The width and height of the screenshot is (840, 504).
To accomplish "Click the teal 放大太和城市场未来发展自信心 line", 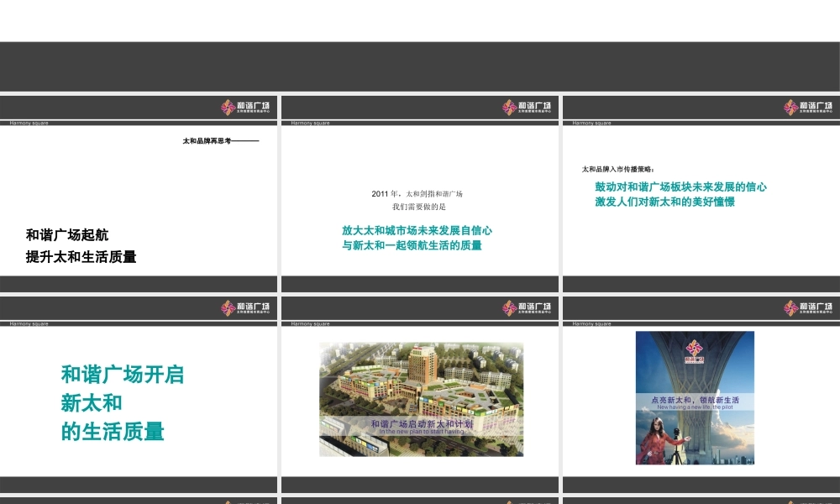I will coord(417,230).
